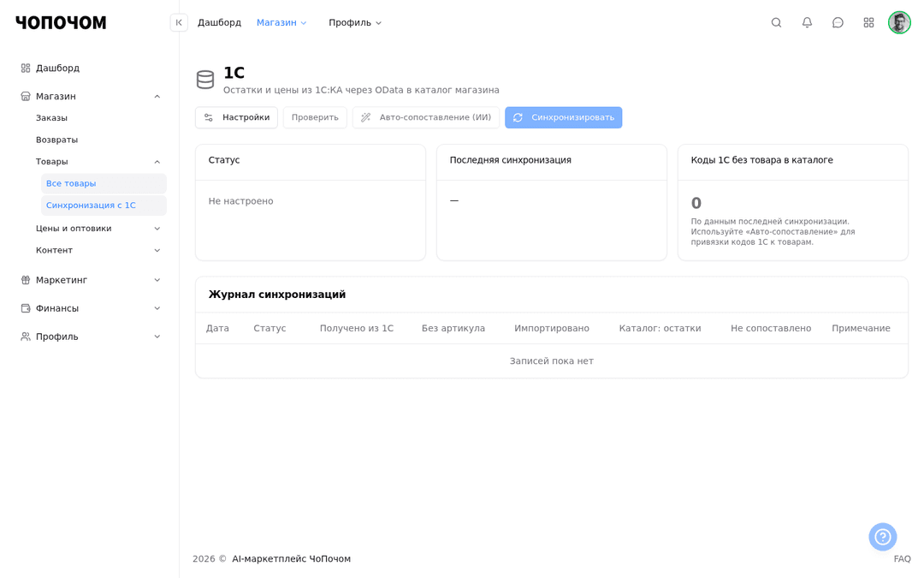Open Контент sidebar item

tap(54, 250)
